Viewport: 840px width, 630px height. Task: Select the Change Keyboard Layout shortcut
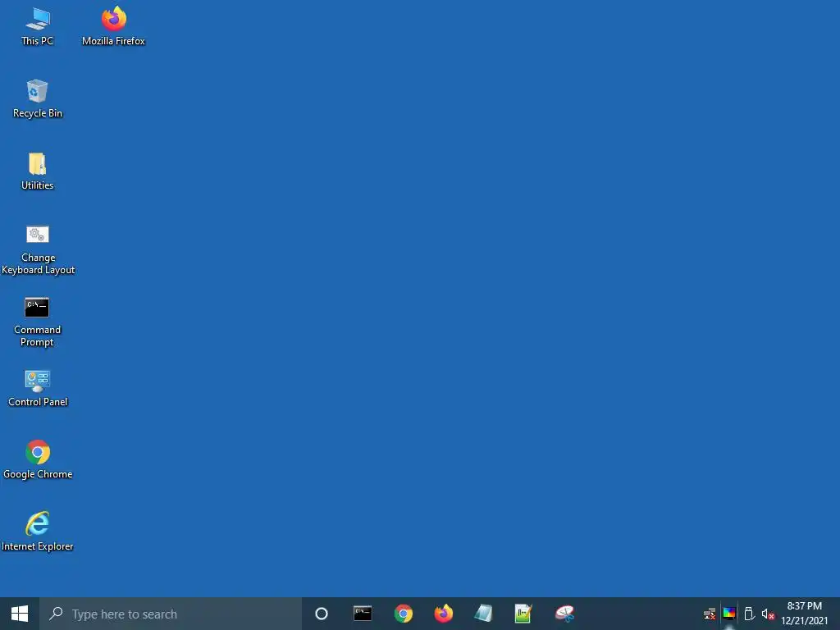point(38,250)
